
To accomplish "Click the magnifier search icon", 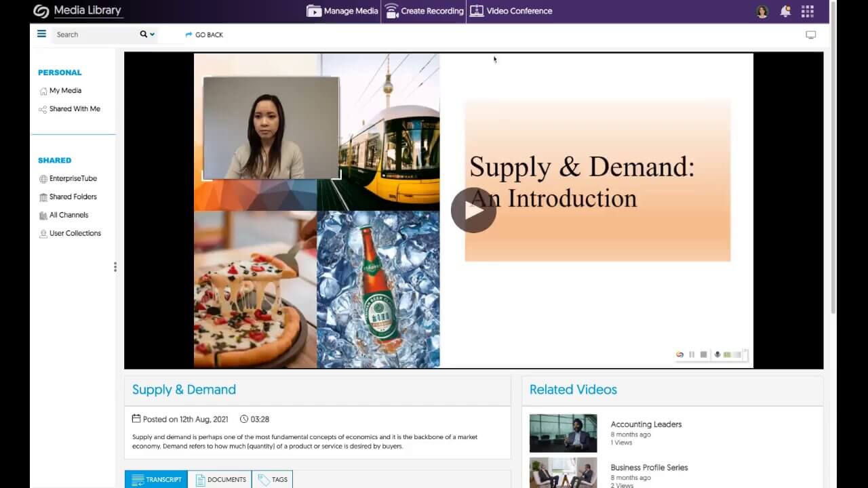I will click(x=144, y=34).
